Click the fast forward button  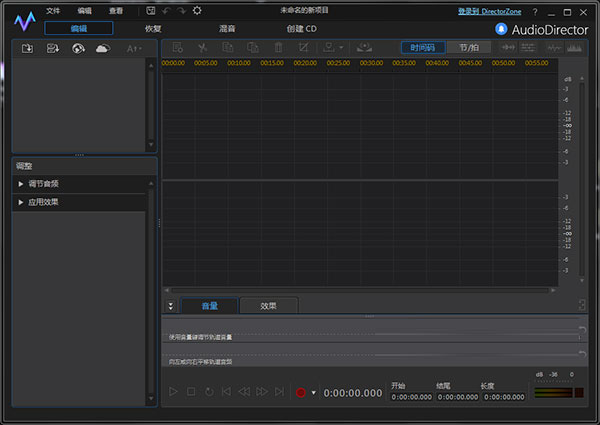(262, 392)
